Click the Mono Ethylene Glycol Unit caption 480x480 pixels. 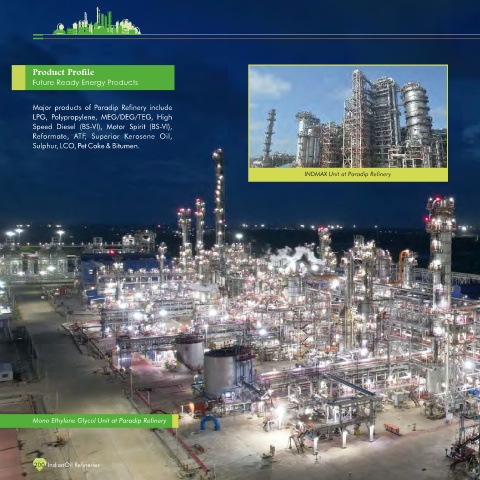coord(99,421)
